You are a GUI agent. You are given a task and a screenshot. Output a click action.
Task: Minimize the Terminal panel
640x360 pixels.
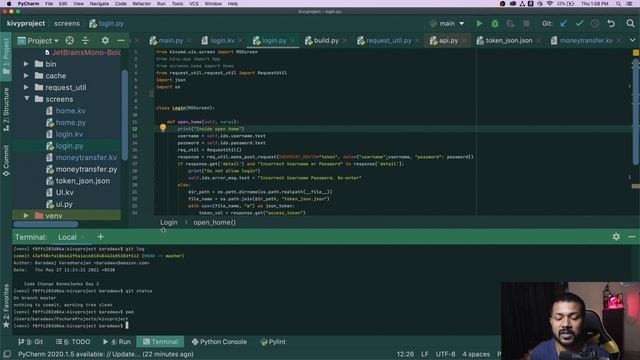(631, 237)
